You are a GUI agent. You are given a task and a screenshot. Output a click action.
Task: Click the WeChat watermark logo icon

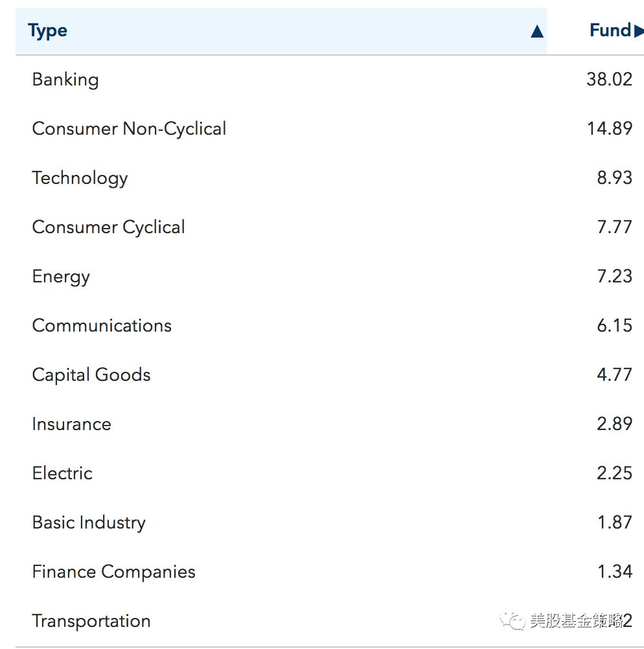click(516, 621)
